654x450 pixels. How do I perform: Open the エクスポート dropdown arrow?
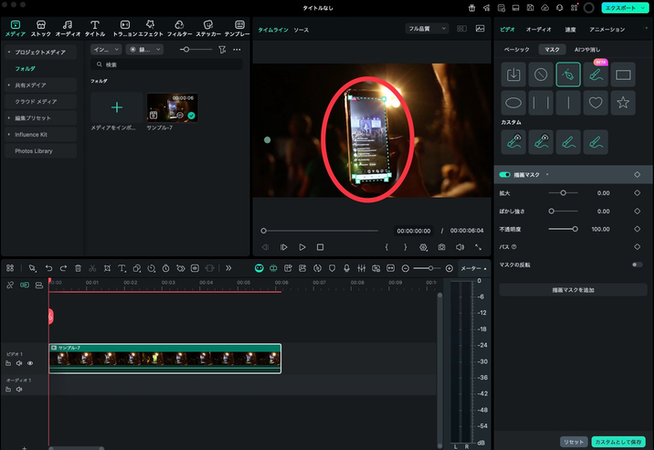coord(642,8)
